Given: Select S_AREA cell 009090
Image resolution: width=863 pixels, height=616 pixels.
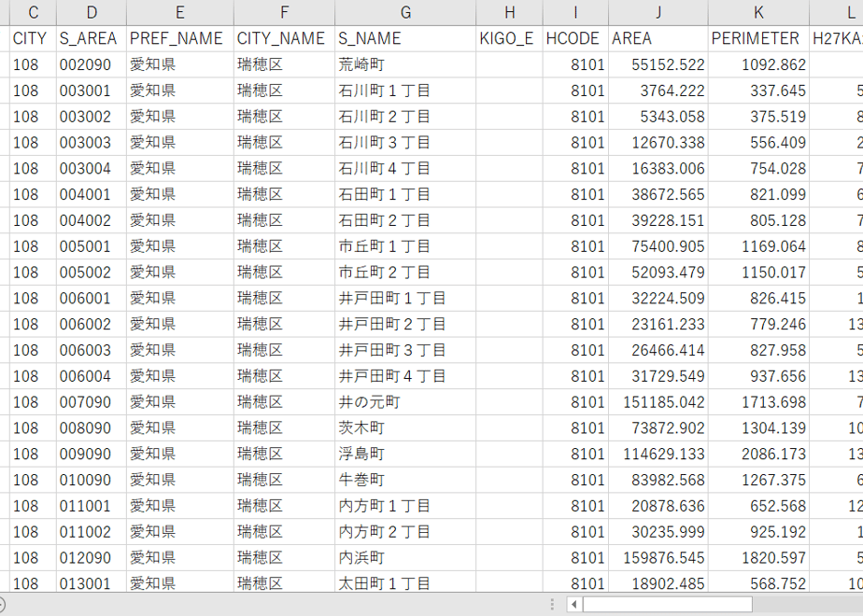Looking at the screenshot, I should click(92, 454).
